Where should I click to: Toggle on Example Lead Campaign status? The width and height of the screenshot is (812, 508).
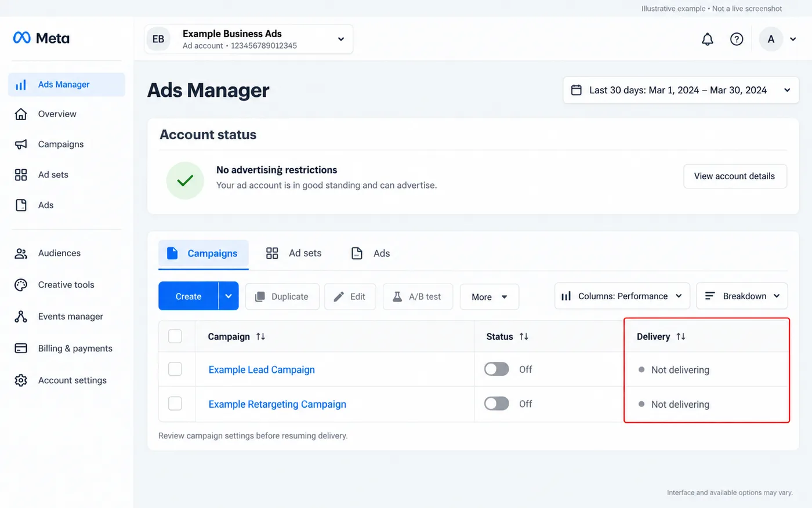[496, 369]
